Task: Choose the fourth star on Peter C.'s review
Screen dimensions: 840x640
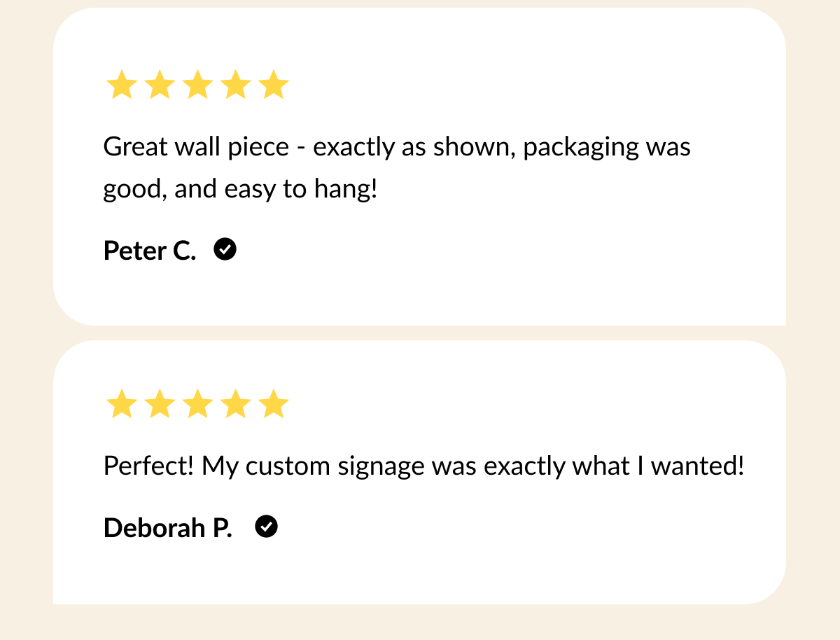Action: tap(236, 85)
